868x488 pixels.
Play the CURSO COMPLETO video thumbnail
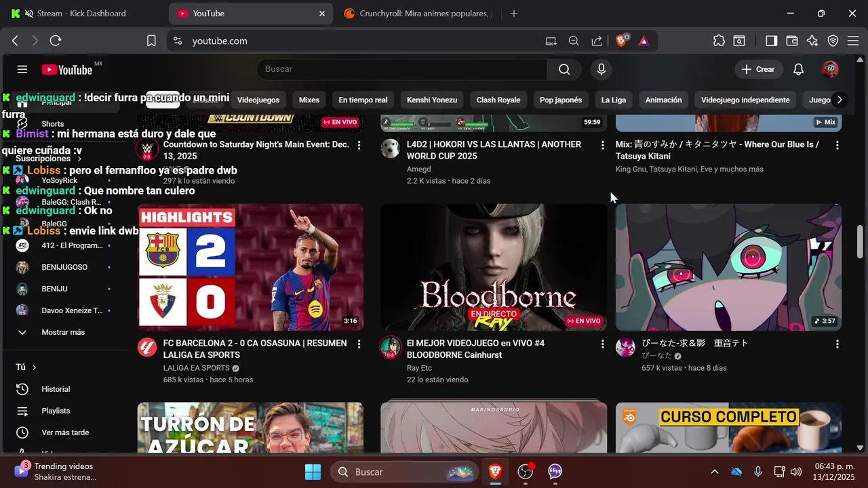tap(728, 428)
